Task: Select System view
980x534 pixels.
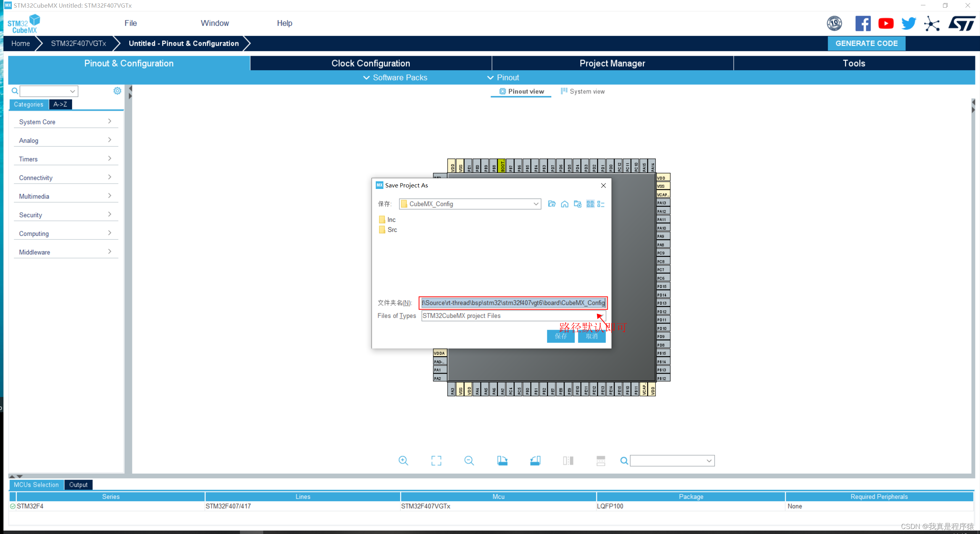Action: point(583,91)
